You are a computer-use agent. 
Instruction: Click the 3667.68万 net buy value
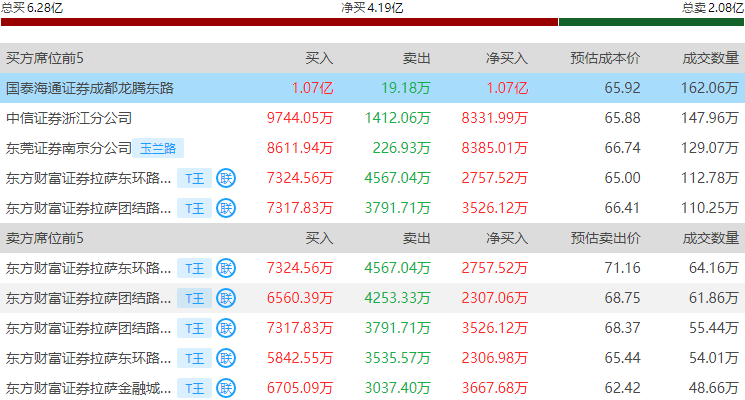coord(495,388)
